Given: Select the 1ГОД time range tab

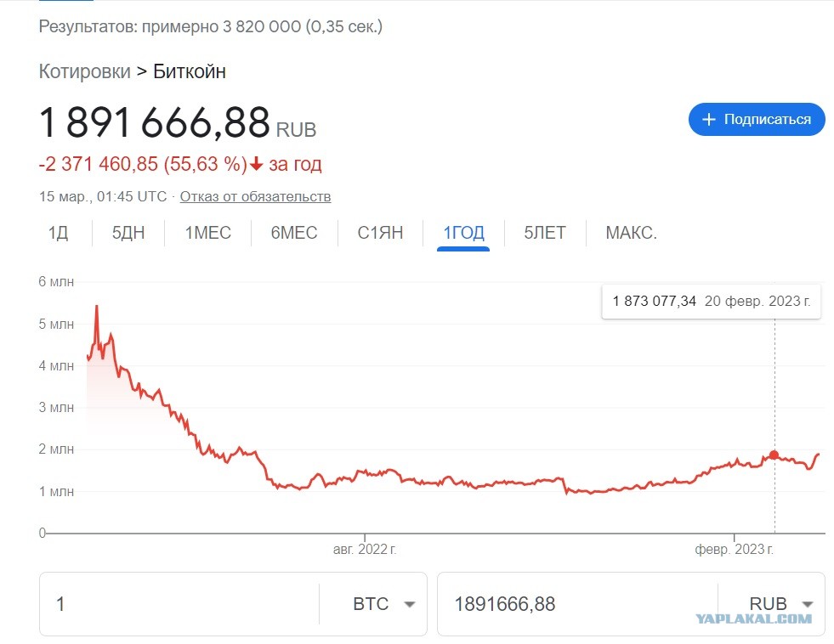Looking at the screenshot, I should (x=464, y=233).
